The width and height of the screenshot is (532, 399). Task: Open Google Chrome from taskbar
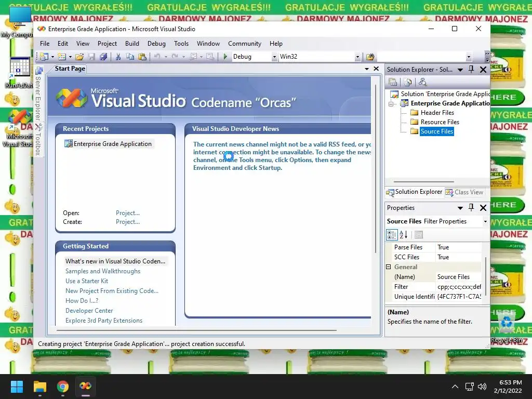[63, 387]
